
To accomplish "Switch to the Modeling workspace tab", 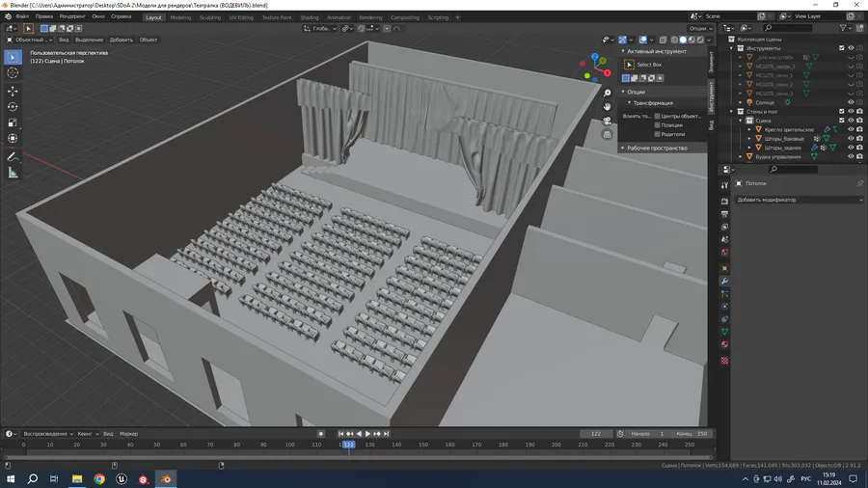I will (x=180, y=17).
